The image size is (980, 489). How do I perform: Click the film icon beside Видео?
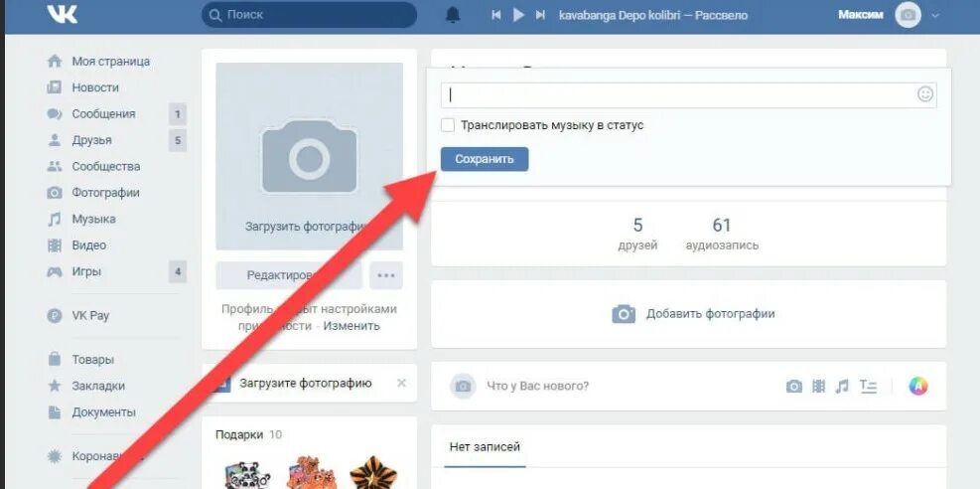(55, 245)
